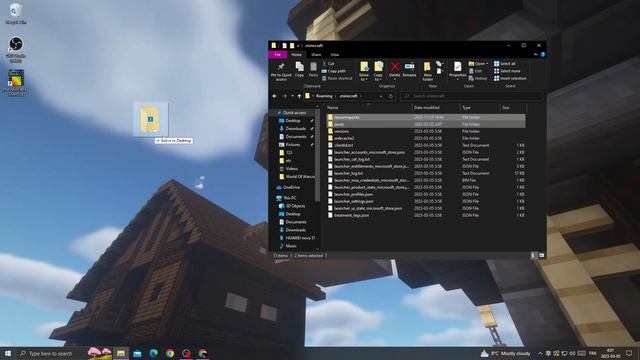The height and width of the screenshot is (360, 640).
Task: Open the address bar history dropdown
Action: (381, 96)
